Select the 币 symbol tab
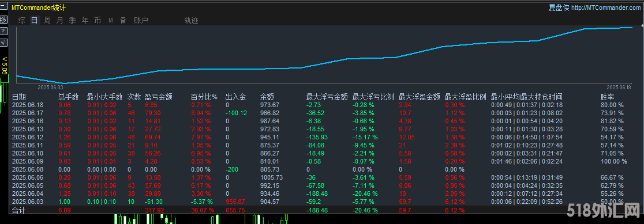Screen dimensions: 644x224 point(98,21)
